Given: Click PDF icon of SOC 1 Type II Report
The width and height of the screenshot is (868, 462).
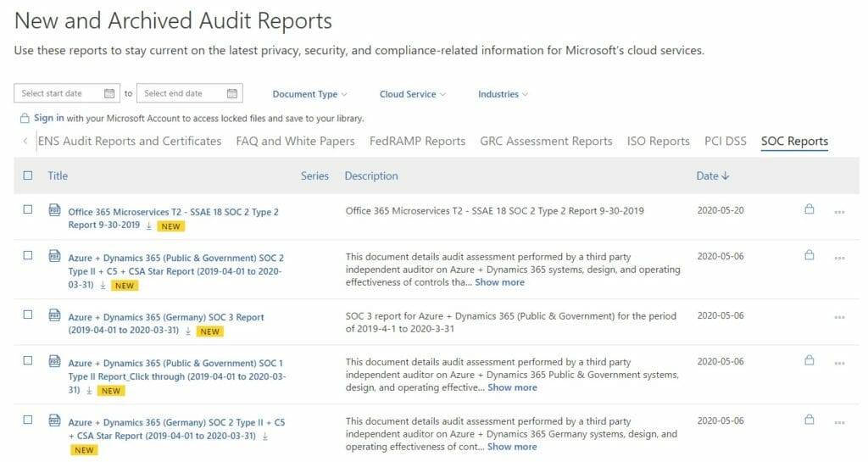Looking at the screenshot, I should click(x=54, y=361).
